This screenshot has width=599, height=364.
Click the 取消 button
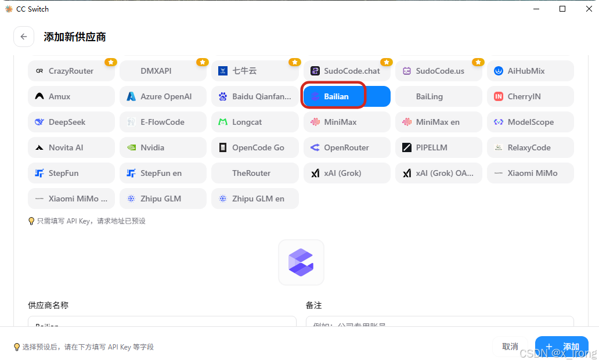pyautogui.click(x=510, y=347)
